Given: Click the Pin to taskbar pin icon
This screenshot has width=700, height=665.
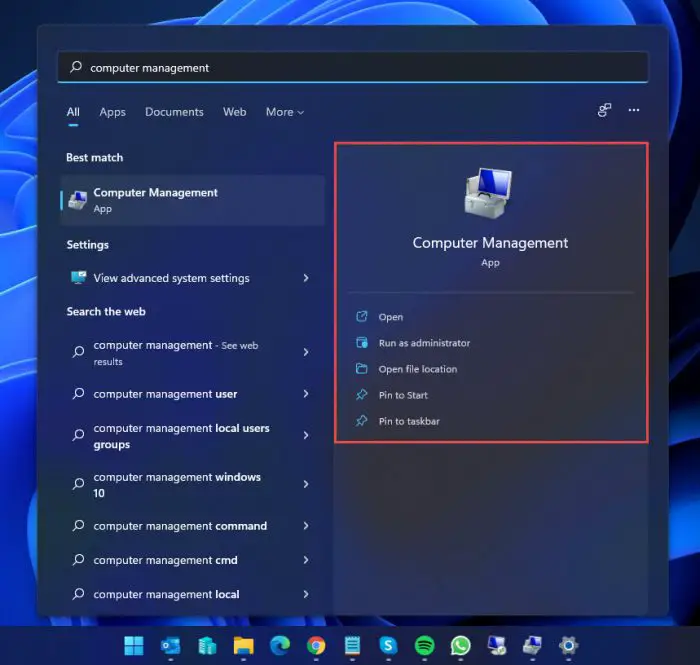Looking at the screenshot, I should pos(362,421).
